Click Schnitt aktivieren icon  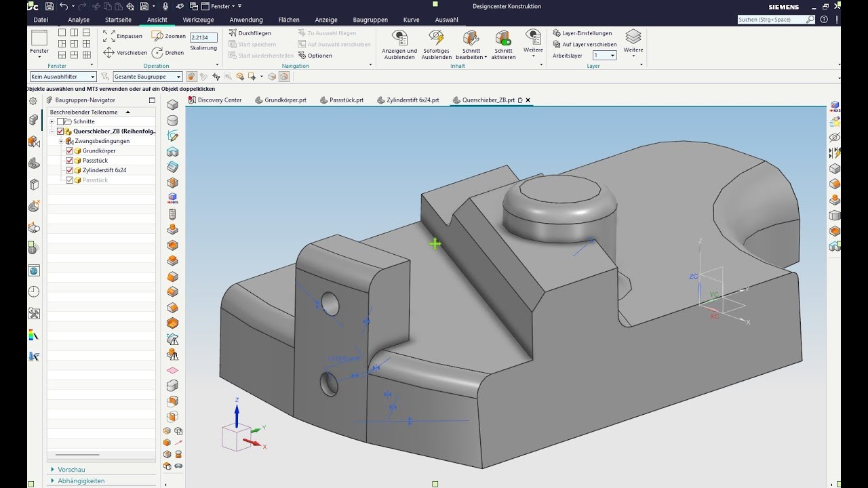click(x=503, y=38)
